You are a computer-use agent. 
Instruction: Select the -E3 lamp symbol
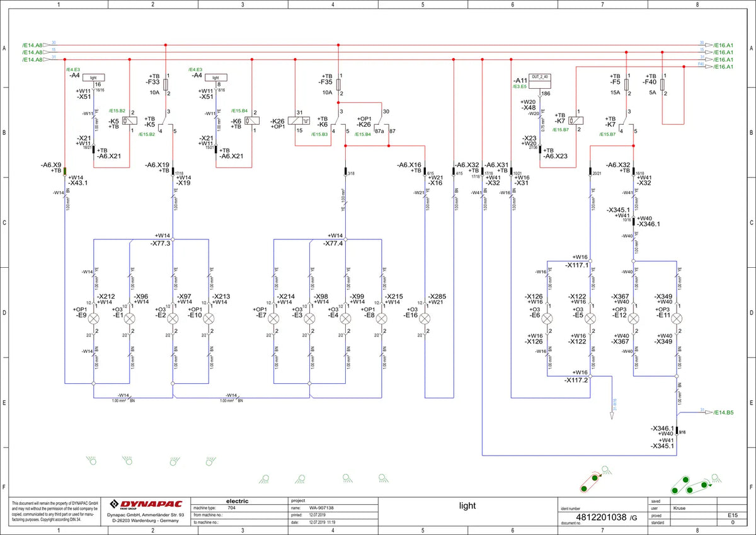coord(310,319)
